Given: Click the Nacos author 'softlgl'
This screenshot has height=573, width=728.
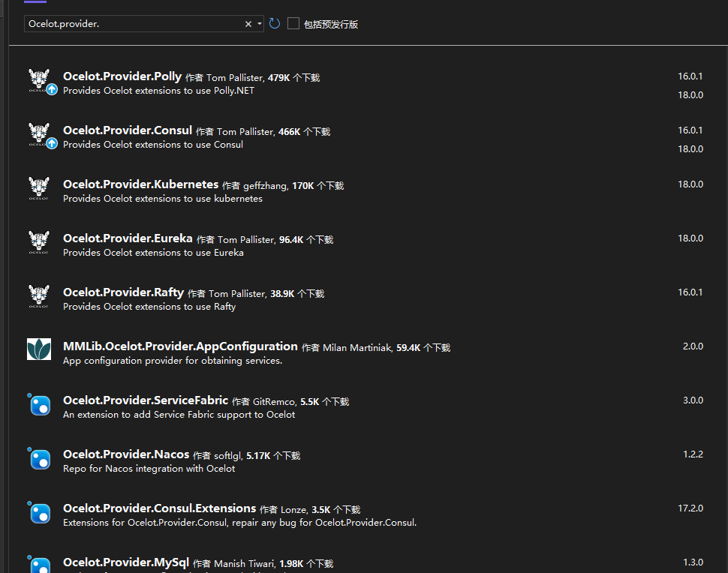Looking at the screenshot, I should point(227,455).
